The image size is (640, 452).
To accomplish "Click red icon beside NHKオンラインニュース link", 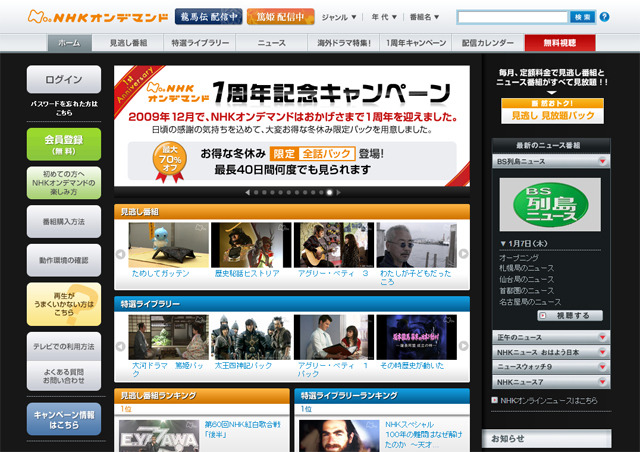I will point(495,400).
